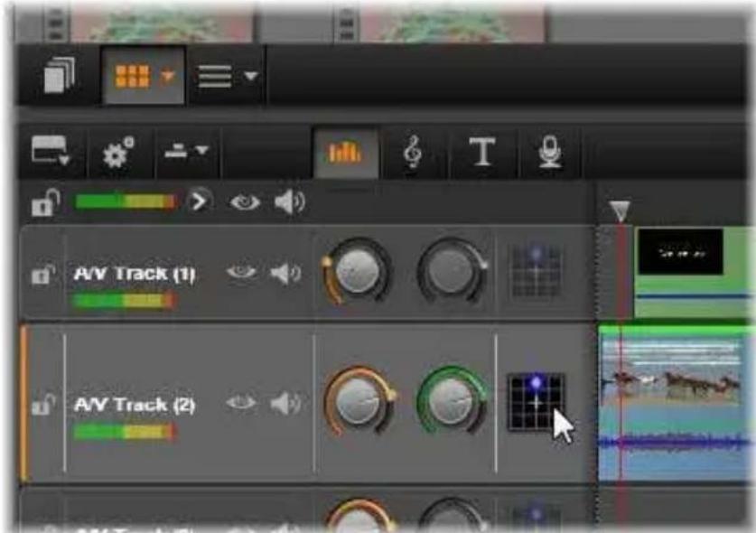Toggle the lock on A/V Track (2)

point(43,405)
